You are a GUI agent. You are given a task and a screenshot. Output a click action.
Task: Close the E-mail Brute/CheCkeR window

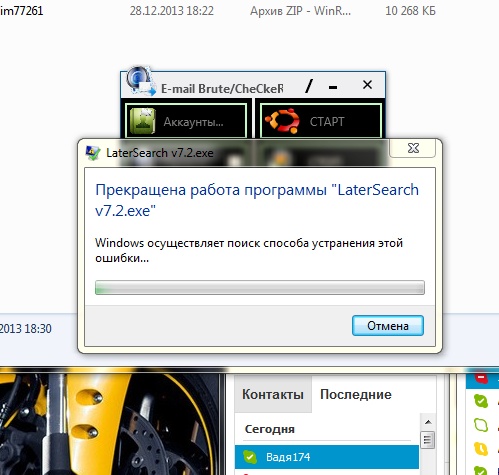point(367,85)
